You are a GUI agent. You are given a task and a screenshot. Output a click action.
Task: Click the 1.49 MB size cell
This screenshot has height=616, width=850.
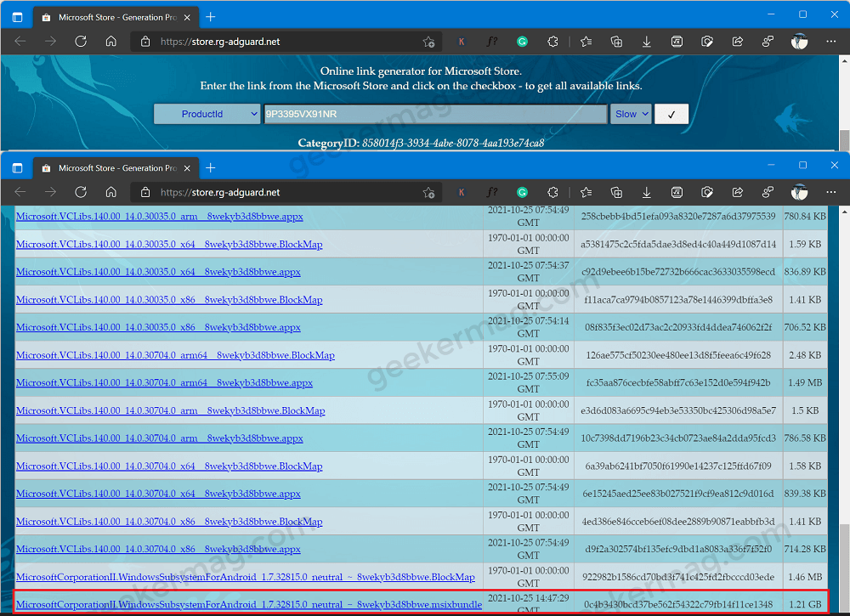(x=804, y=382)
